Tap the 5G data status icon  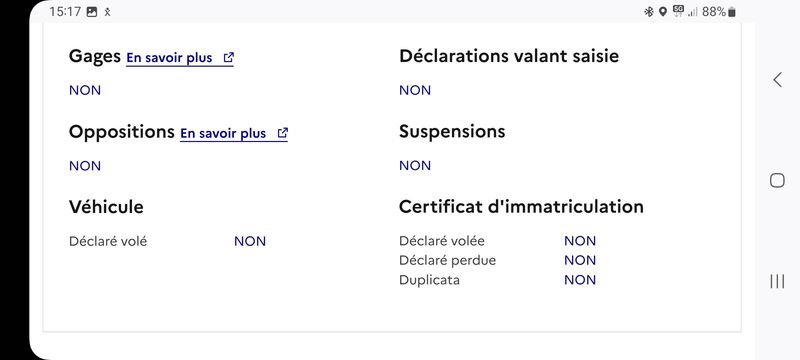(x=678, y=11)
